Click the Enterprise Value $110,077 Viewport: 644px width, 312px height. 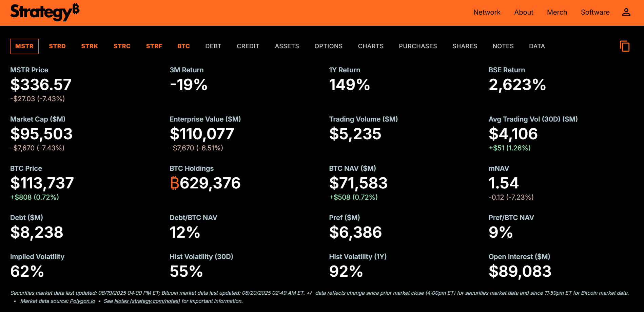click(202, 134)
